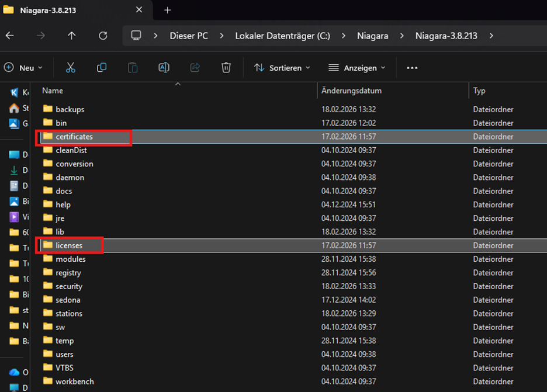Open a new tab with plus button
Image resolution: width=547 pixels, height=392 pixels.
pos(168,10)
